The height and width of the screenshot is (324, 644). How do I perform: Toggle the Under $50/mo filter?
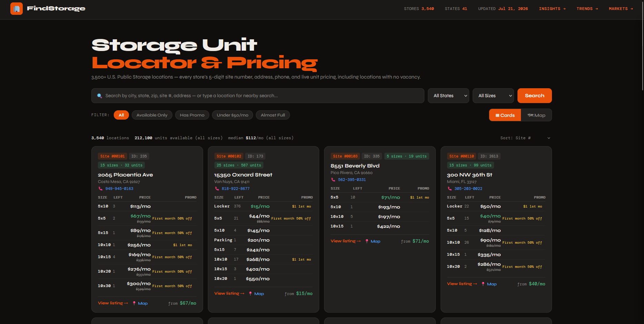232,115
